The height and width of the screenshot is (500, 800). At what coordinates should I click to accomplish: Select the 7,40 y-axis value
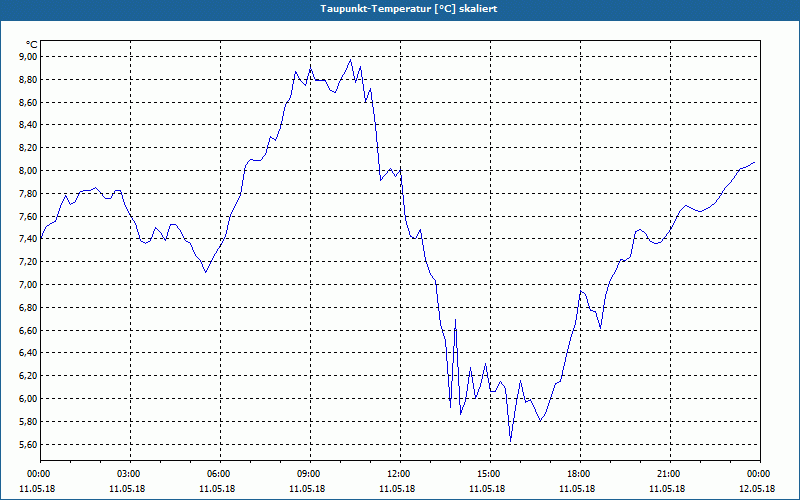pyautogui.click(x=29, y=239)
